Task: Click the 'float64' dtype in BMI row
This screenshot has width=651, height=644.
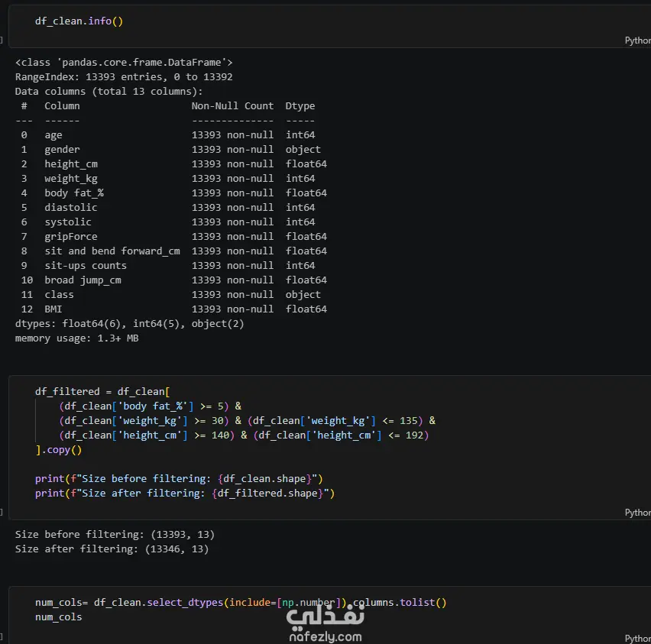Action: [306, 309]
